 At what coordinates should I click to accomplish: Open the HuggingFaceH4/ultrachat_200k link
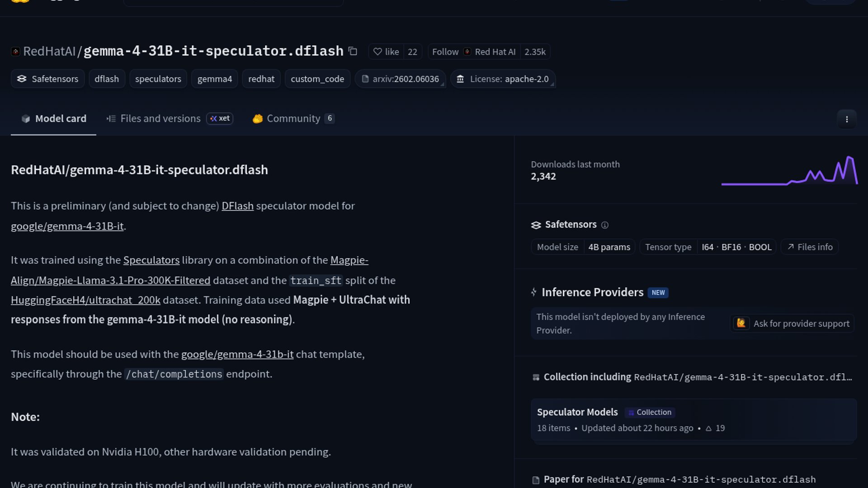pyautogui.click(x=85, y=300)
